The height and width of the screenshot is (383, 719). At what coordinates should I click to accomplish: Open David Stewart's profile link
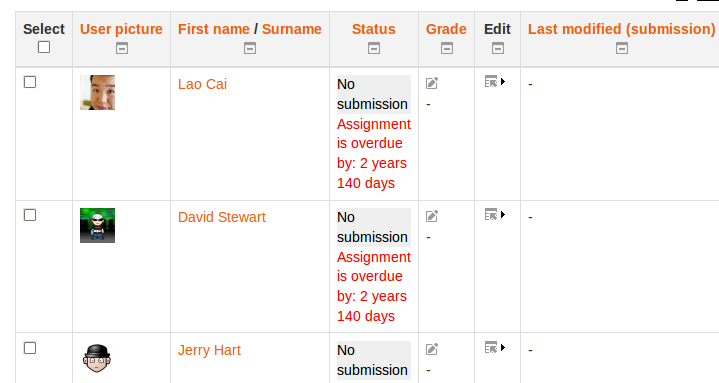221,217
